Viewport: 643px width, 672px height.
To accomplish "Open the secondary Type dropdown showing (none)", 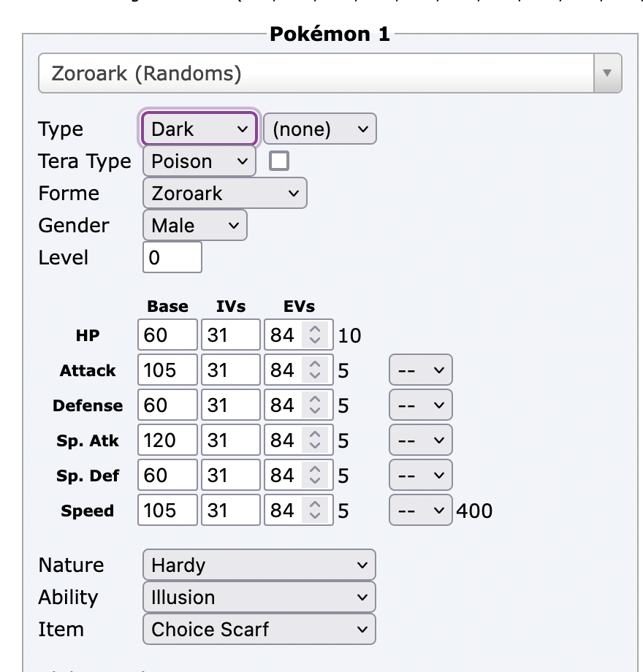I will 320,129.
